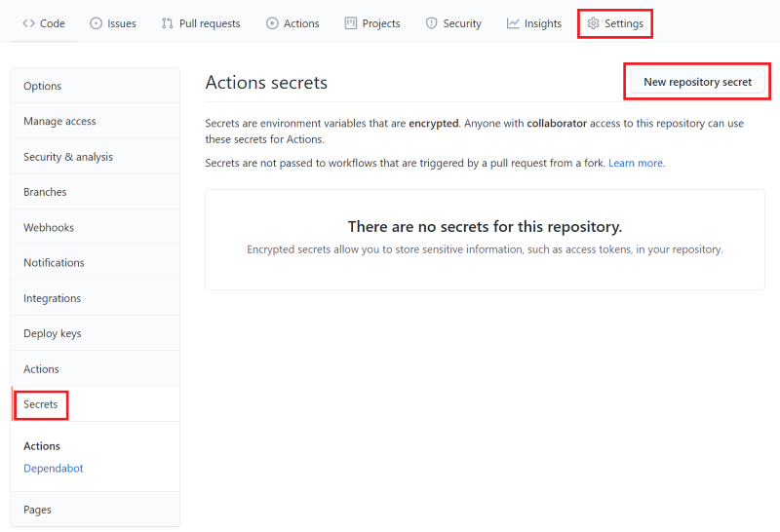Open the Code tab
This screenshot has height=532, width=780.
coord(44,23)
